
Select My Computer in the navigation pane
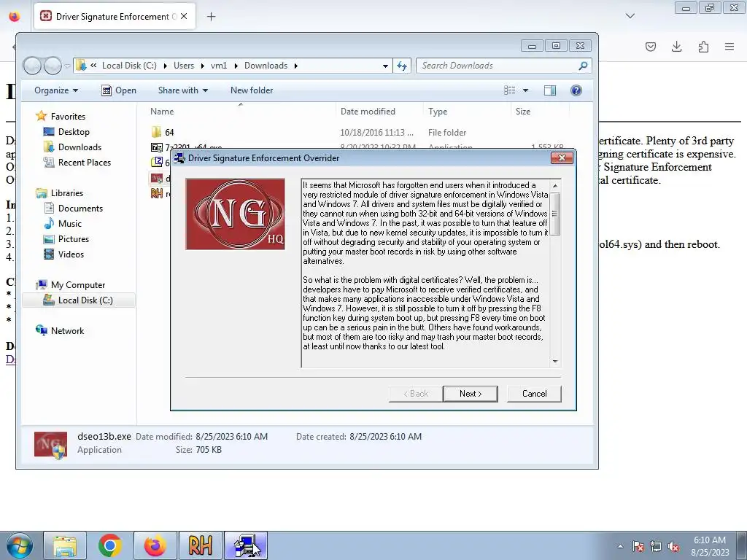[x=77, y=285]
